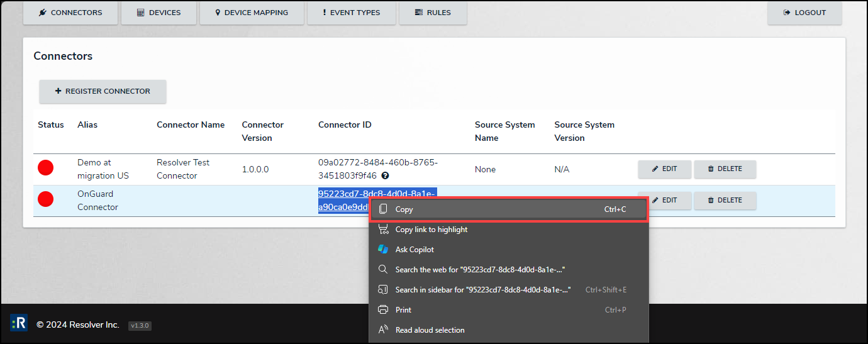Open the Connectors tab
The height and width of the screenshot is (344, 868).
70,13
